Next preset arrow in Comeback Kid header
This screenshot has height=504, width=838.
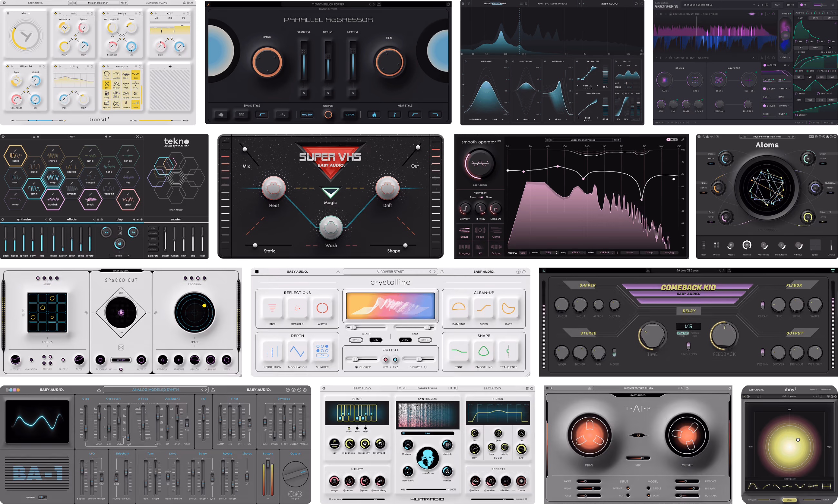[724, 271]
